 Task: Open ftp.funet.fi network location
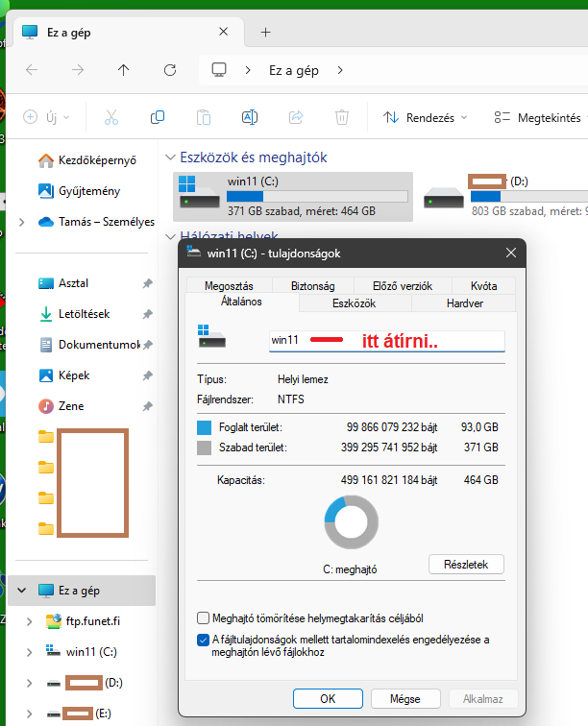coord(84,621)
